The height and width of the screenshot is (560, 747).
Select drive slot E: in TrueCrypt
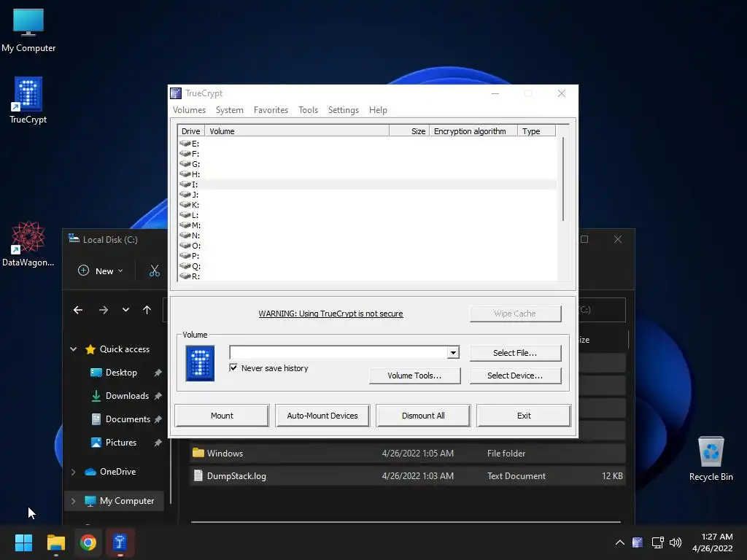[367, 144]
